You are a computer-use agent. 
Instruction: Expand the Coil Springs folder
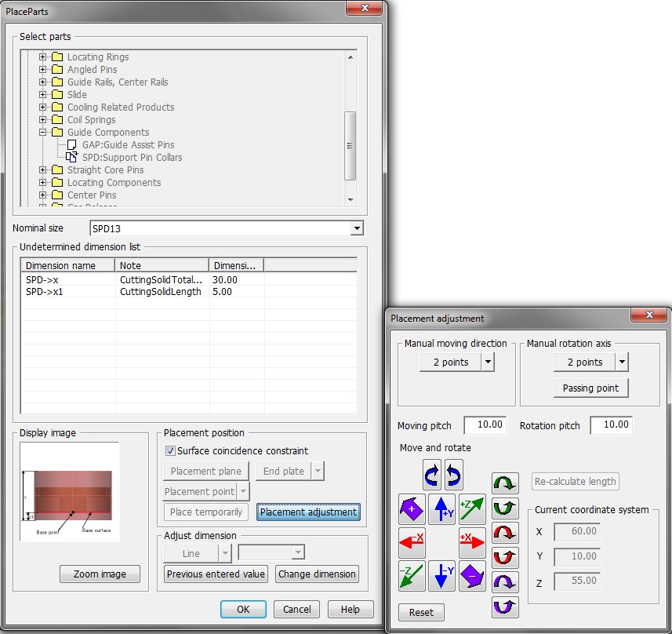[43, 120]
